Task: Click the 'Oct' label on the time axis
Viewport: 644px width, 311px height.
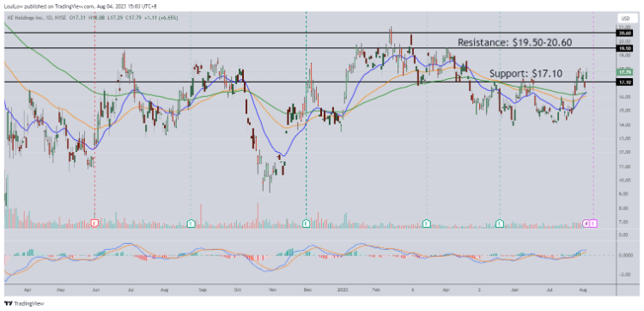Action: pyautogui.click(x=237, y=290)
